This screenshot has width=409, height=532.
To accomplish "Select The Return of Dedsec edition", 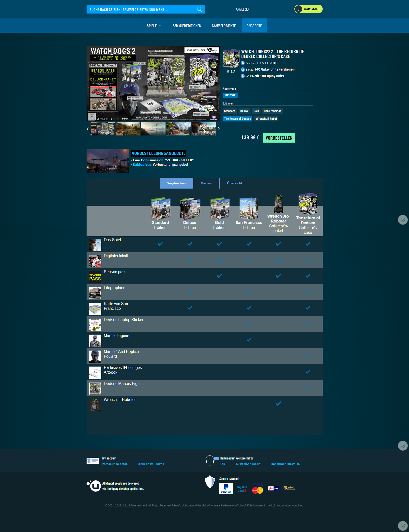I will point(237,119).
